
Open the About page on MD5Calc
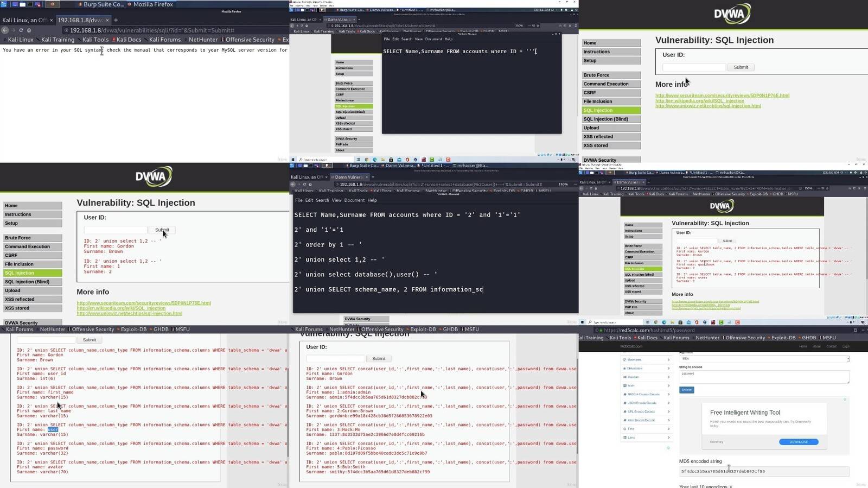pyautogui.click(x=816, y=346)
